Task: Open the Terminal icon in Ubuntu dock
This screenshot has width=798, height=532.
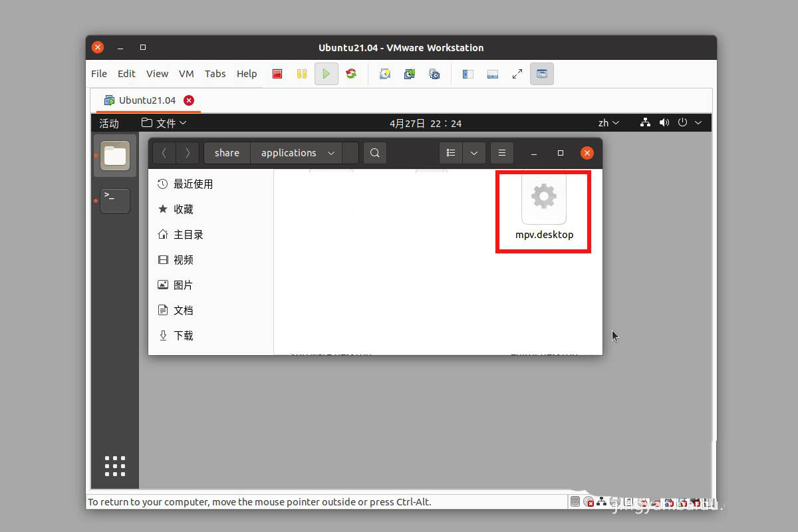Action: (114, 200)
